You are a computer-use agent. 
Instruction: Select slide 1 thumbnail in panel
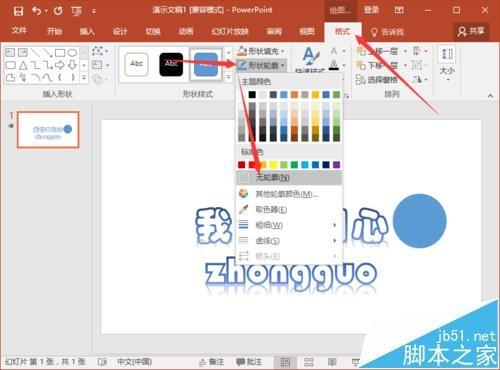[x=48, y=130]
